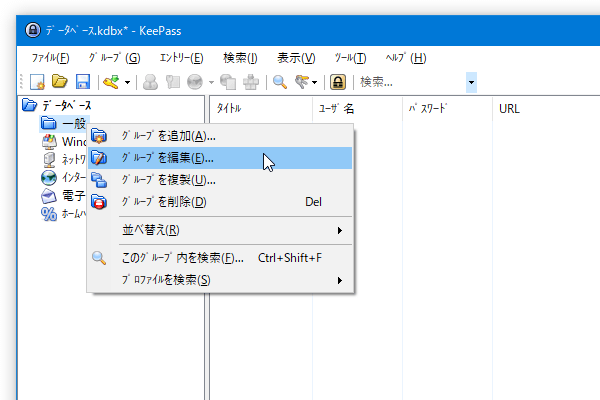Click the Show entries keys icon
Viewport: 600px width, 400px height.
click(302, 82)
